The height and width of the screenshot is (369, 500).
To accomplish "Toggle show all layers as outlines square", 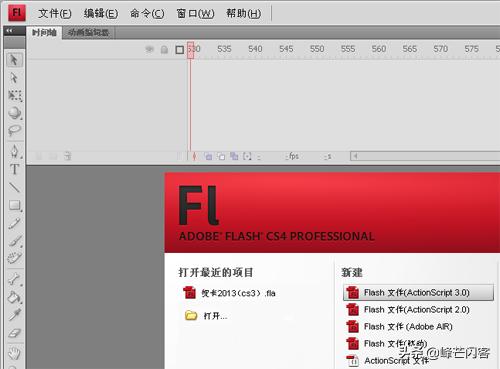I will tap(180, 50).
